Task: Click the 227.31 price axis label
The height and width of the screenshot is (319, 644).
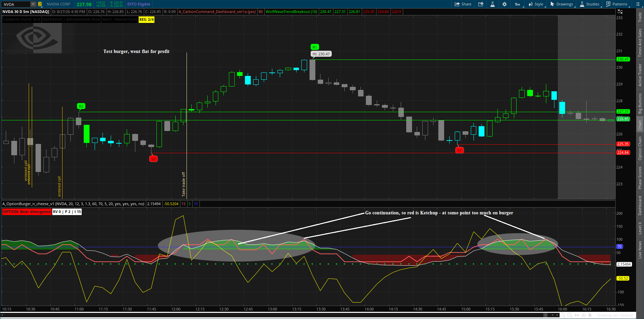Action: tap(623, 111)
